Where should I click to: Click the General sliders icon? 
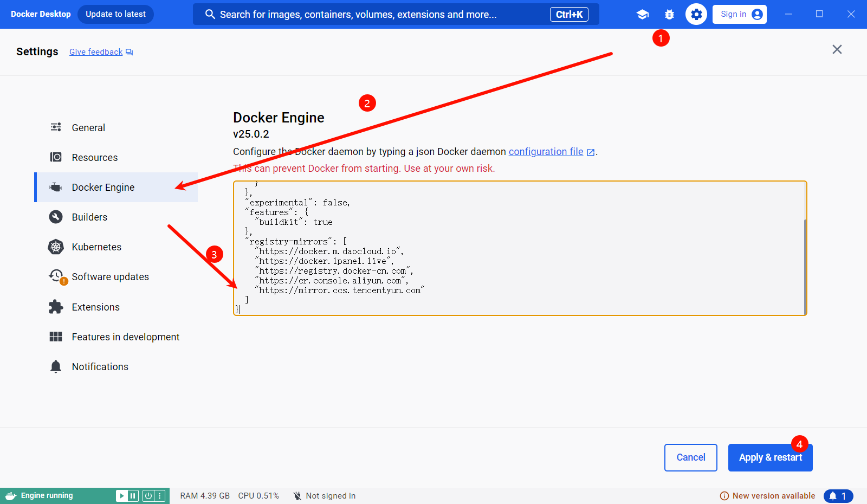coord(56,127)
